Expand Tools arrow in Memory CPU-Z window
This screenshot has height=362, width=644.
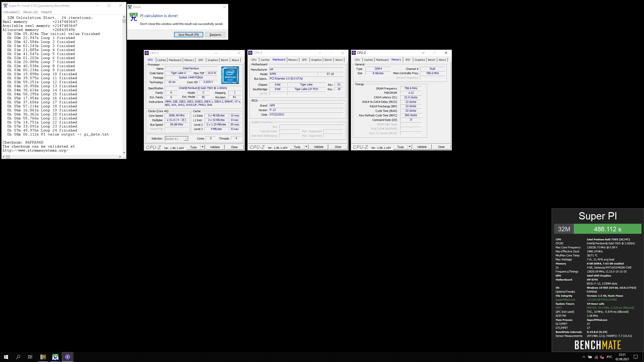click(410, 147)
